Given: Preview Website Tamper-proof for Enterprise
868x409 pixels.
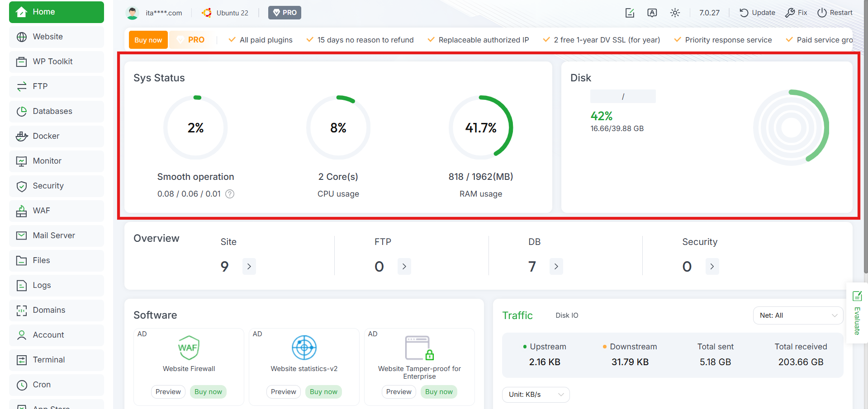Looking at the screenshot, I should click(x=399, y=392).
